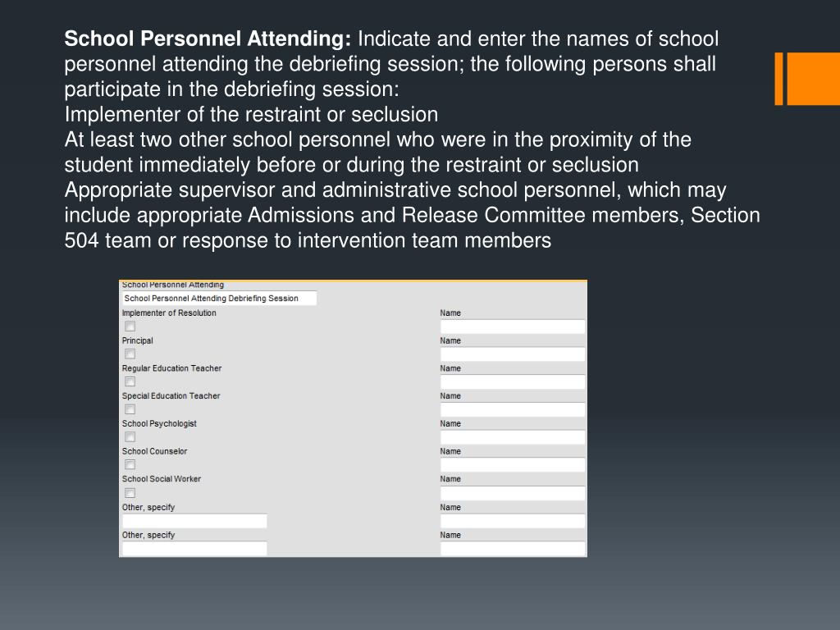Select Name field for Special Education Teacher

click(x=513, y=410)
